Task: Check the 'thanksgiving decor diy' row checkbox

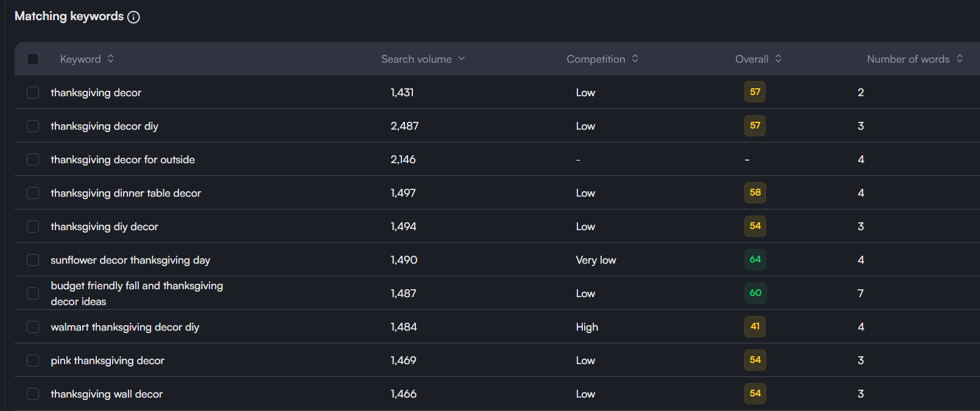Action: click(33, 126)
